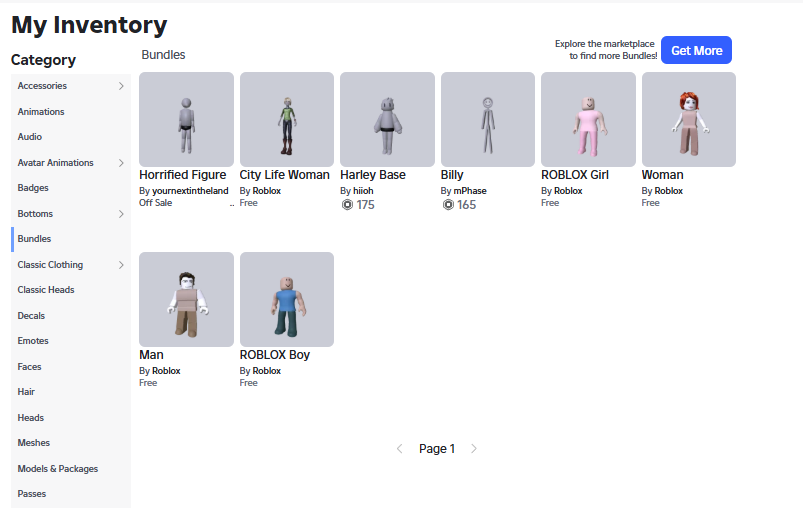Expand the Accessories category chevron

coord(121,86)
